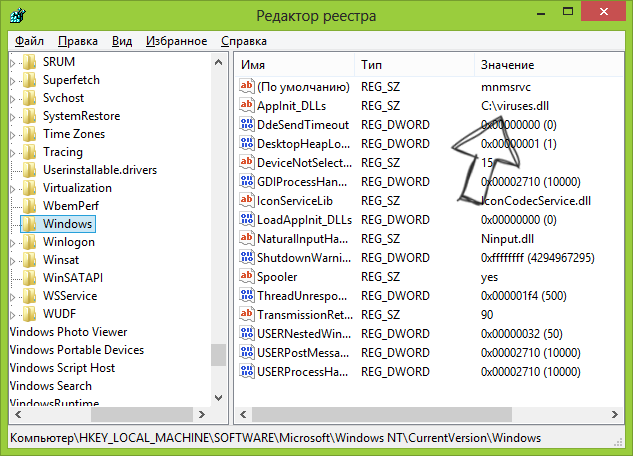Screen dimensions: 633x456
Task: Click the DWORD icon of DesktopHeapLo...
Action: coord(247,143)
